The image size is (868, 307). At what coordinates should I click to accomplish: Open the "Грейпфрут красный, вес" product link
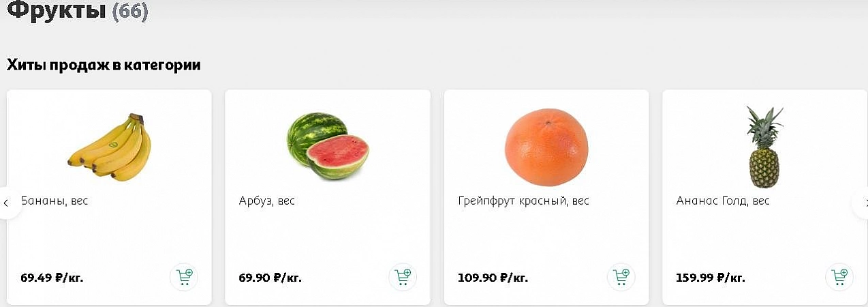click(523, 201)
